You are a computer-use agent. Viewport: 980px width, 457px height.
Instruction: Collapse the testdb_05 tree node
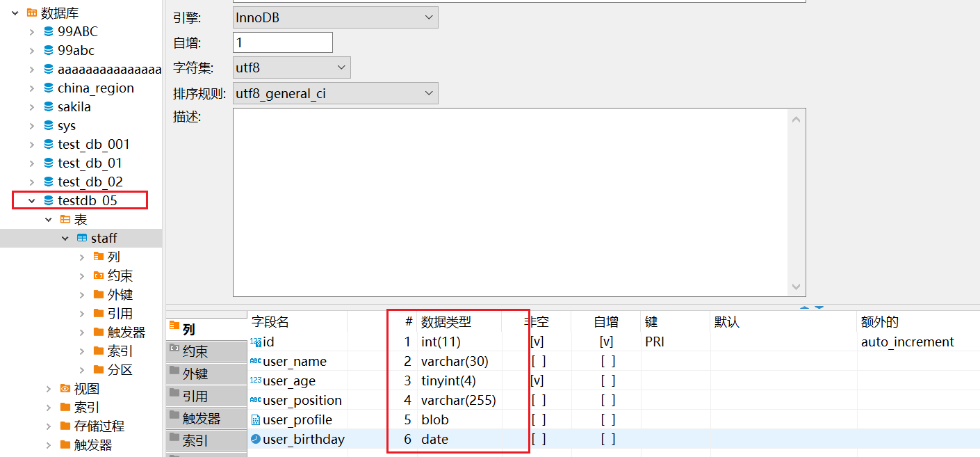pos(31,200)
